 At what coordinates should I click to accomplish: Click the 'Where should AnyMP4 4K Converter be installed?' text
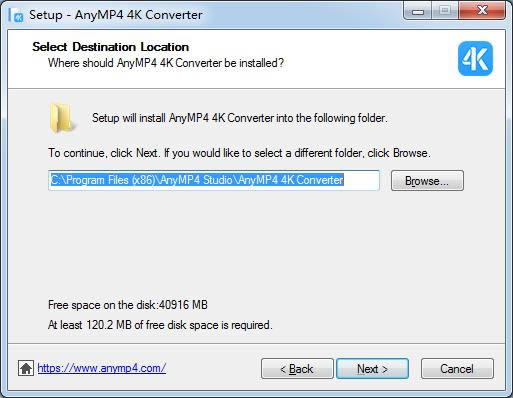point(166,63)
